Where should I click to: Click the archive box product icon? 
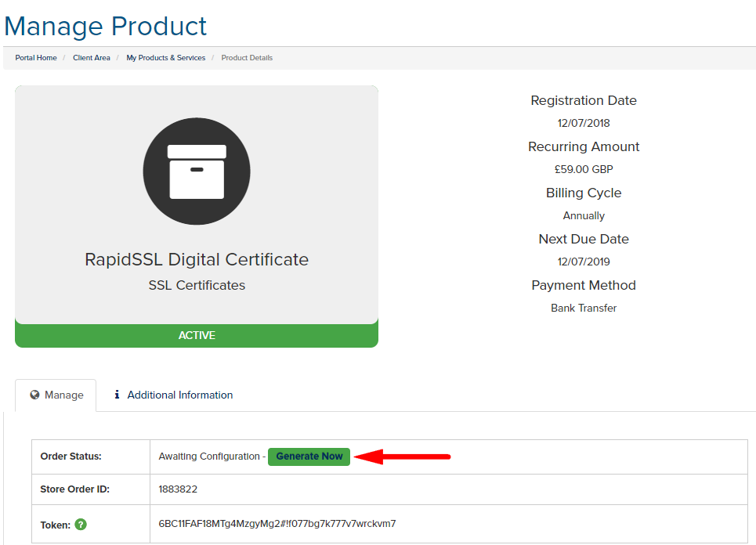(197, 171)
